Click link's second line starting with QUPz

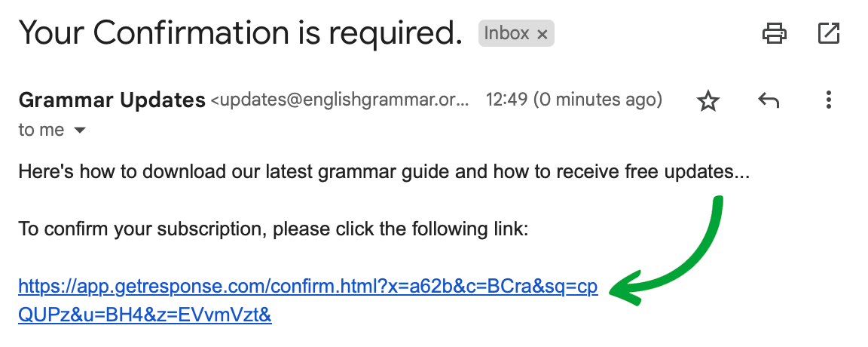(x=145, y=314)
